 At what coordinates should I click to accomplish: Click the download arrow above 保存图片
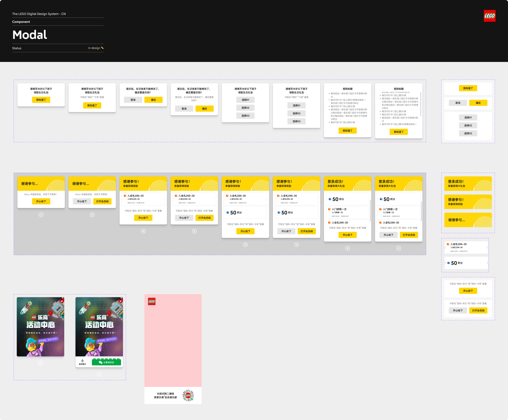coord(82,360)
